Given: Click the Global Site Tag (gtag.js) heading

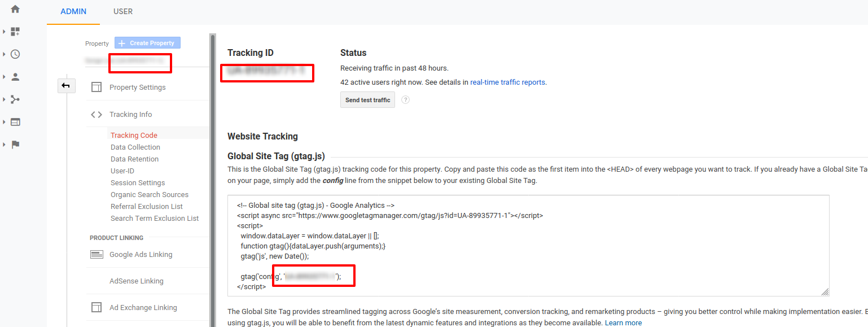Looking at the screenshot, I should tap(276, 156).
